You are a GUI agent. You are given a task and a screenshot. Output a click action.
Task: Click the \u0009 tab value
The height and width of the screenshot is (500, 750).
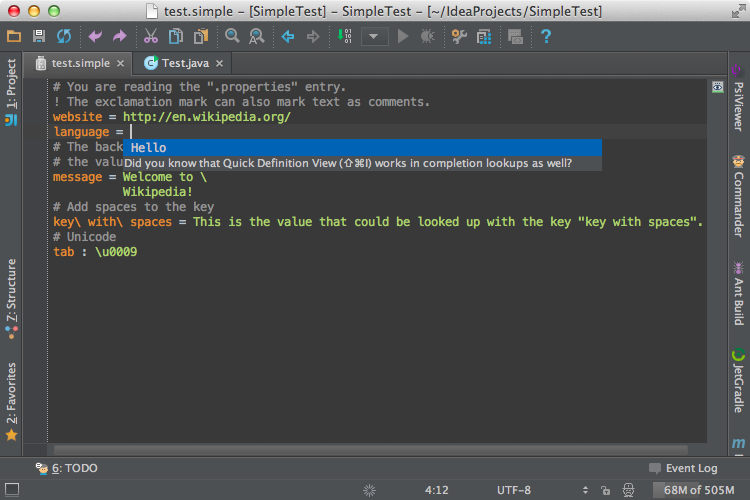(x=116, y=252)
